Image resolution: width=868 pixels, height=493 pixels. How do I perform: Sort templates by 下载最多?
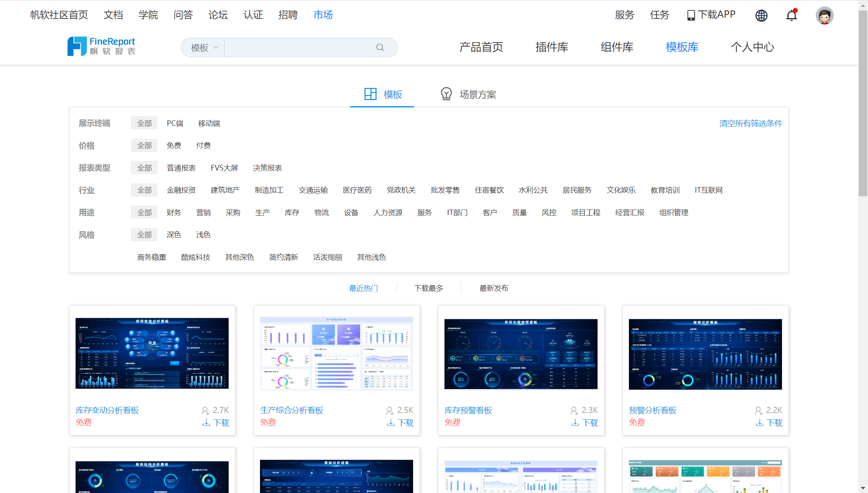[429, 288]
